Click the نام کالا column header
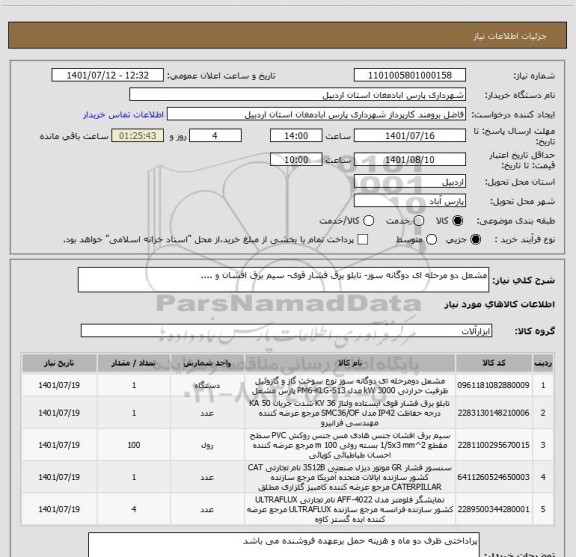Viewport: 576px width, 557px height. (350, 363)
